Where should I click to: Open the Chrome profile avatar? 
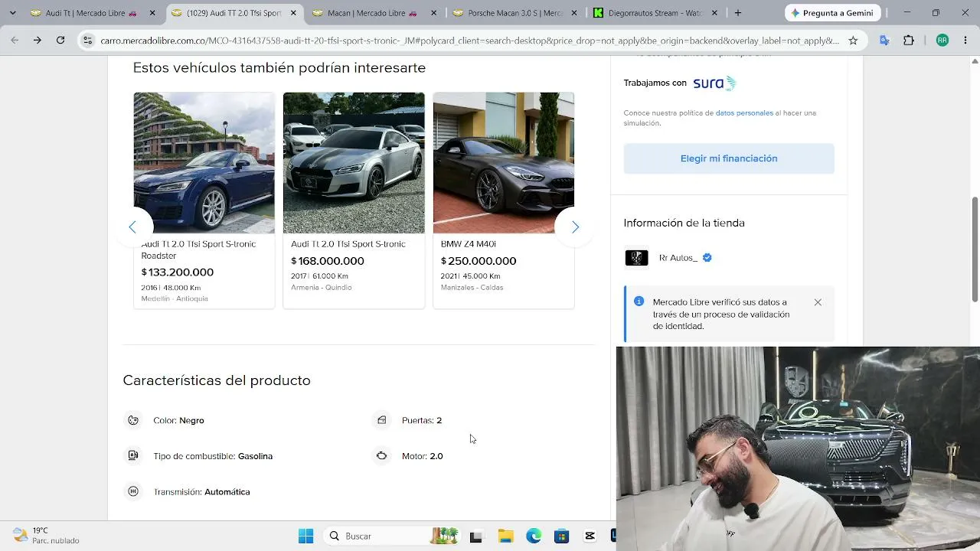[942, 41]
